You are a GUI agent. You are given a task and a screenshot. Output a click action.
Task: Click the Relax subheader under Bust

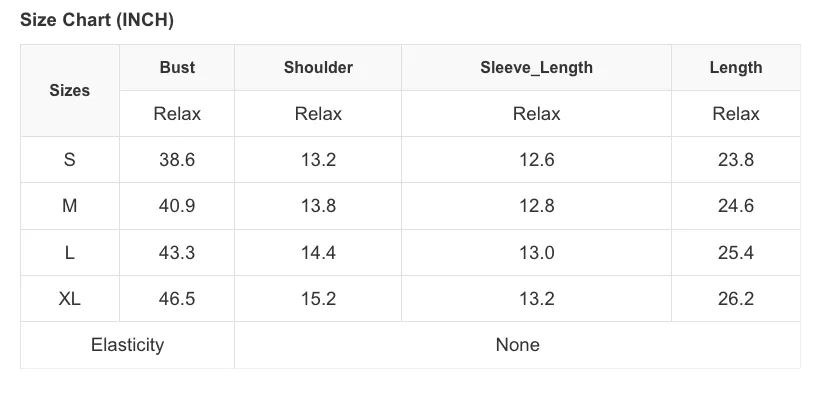point(177,114)
